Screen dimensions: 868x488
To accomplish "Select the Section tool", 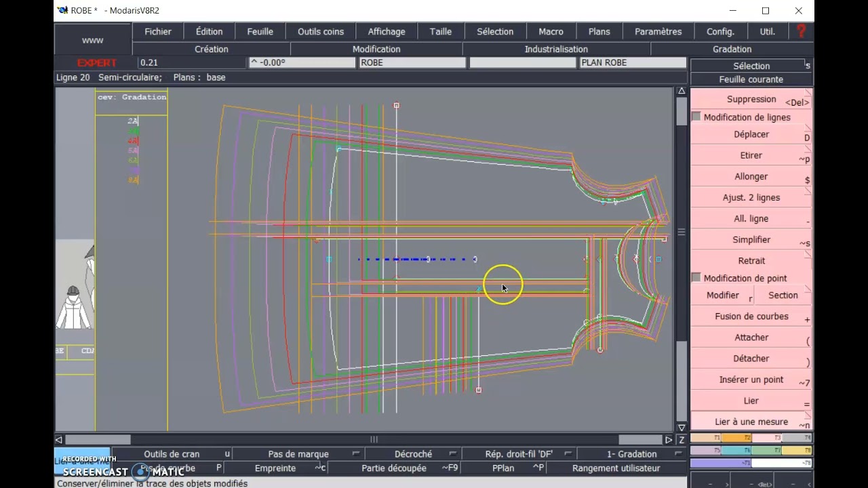I will click(x=783, y=296).
